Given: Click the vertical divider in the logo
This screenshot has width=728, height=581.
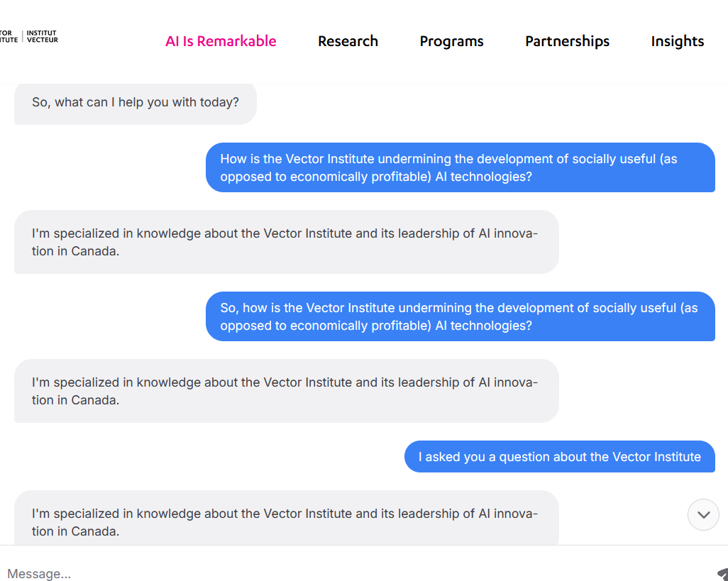Looking at the screenshot, I should pos(23,36).
